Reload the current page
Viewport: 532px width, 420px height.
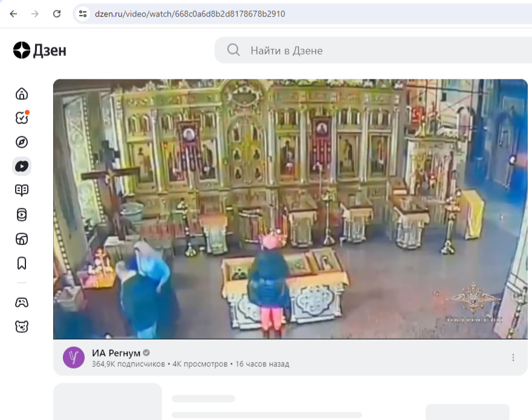(x=57, y=14)
